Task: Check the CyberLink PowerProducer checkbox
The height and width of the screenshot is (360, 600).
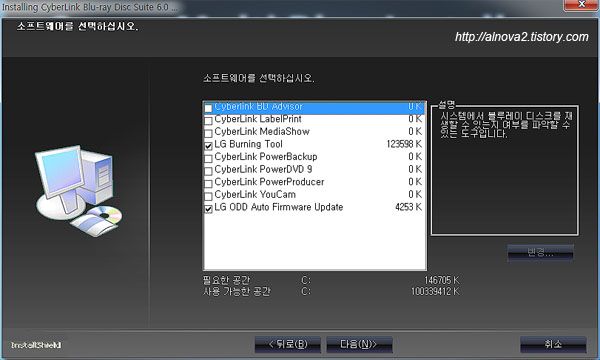Action: click(208, 184)
